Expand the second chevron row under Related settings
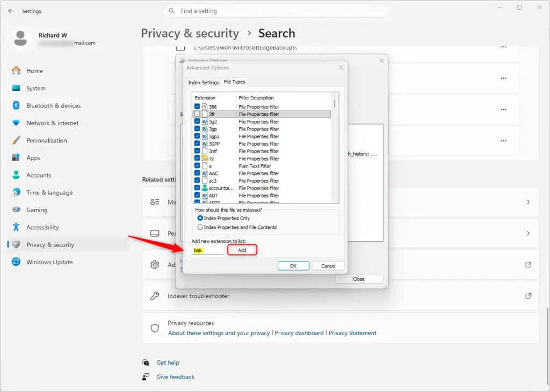This screenshot has width=550, height=392. (528, 233)
